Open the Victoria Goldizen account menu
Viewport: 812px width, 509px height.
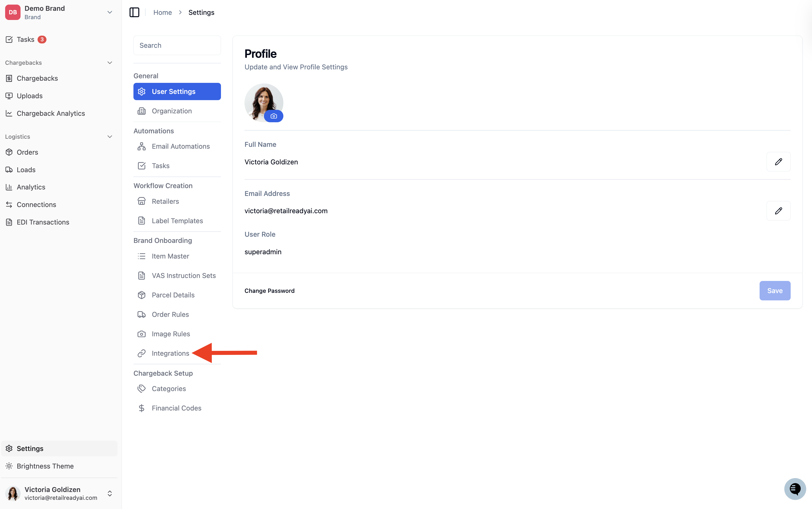pyautogui.click(x=59, y=493)
